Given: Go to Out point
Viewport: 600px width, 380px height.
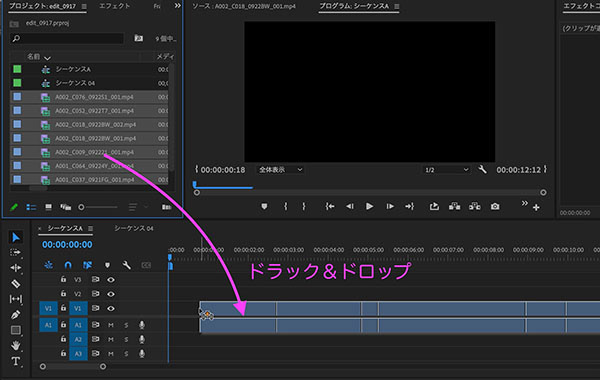Looking at the screenshot, I should tap(409, 207).
